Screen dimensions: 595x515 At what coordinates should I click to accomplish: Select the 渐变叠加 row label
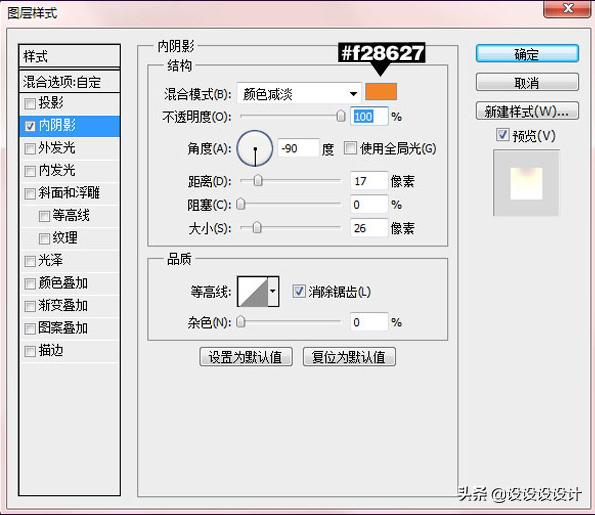pos(63,306)
